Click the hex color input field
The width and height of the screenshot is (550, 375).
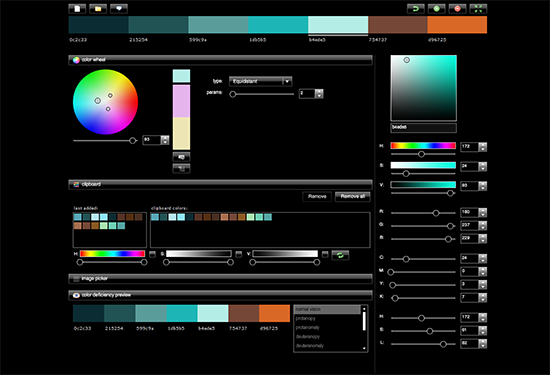click(x=423, y=127)
